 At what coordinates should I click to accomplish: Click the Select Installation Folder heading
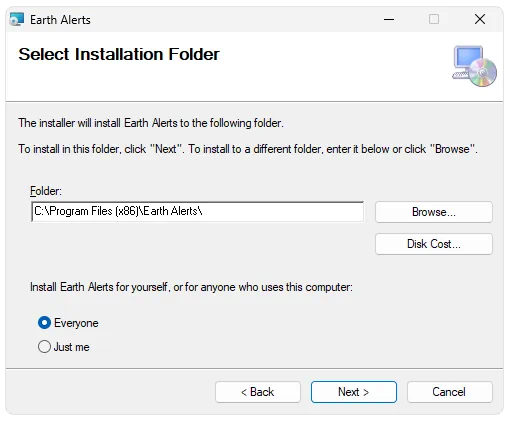pyautogui.click(x=119, y=54)
